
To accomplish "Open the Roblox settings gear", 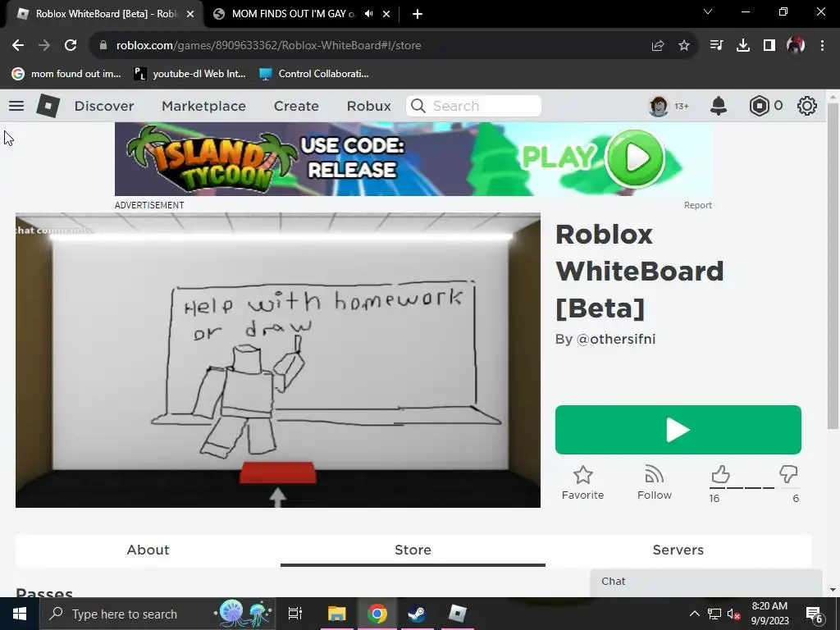I will click(x=807, y=106).
